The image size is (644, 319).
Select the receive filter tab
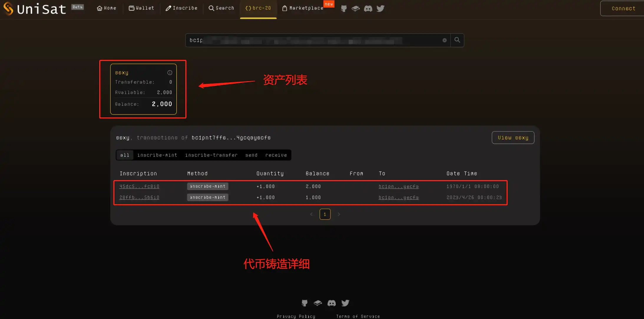point(277,155)
